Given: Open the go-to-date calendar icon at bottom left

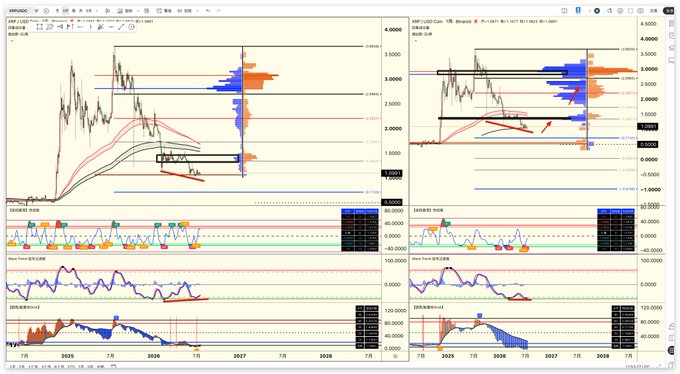Looking at the screenshot, I should pos(114,366).
